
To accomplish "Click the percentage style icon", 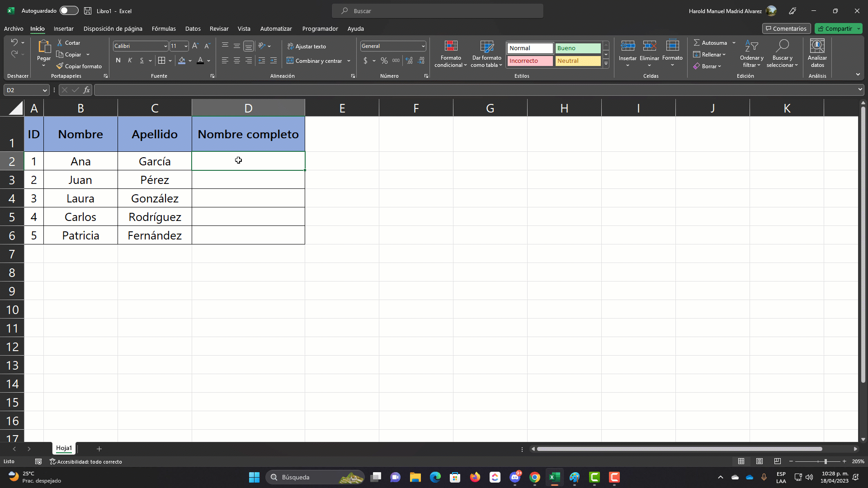I will click(x=384, y=60).
